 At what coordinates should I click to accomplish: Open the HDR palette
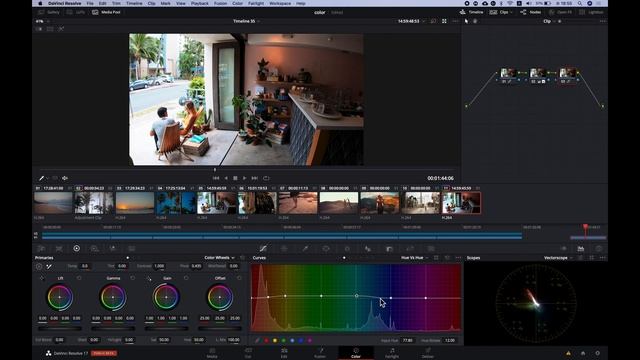pyautogui.click(x=94, y=248)
